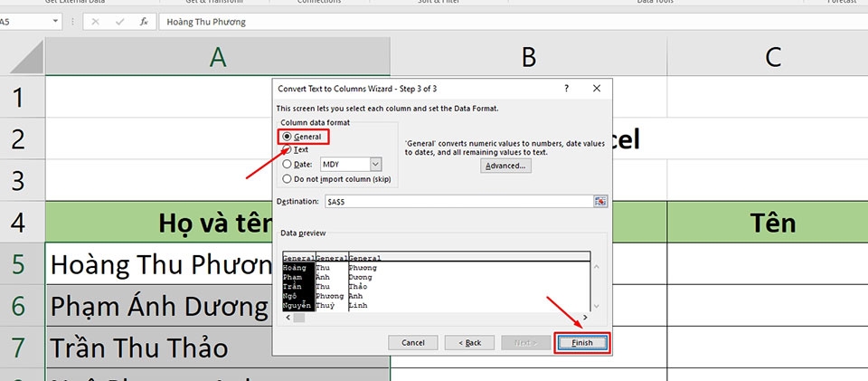Click the Destination range selector icon
Viewport: 868px width, 381px height.
tap(600, 202)
